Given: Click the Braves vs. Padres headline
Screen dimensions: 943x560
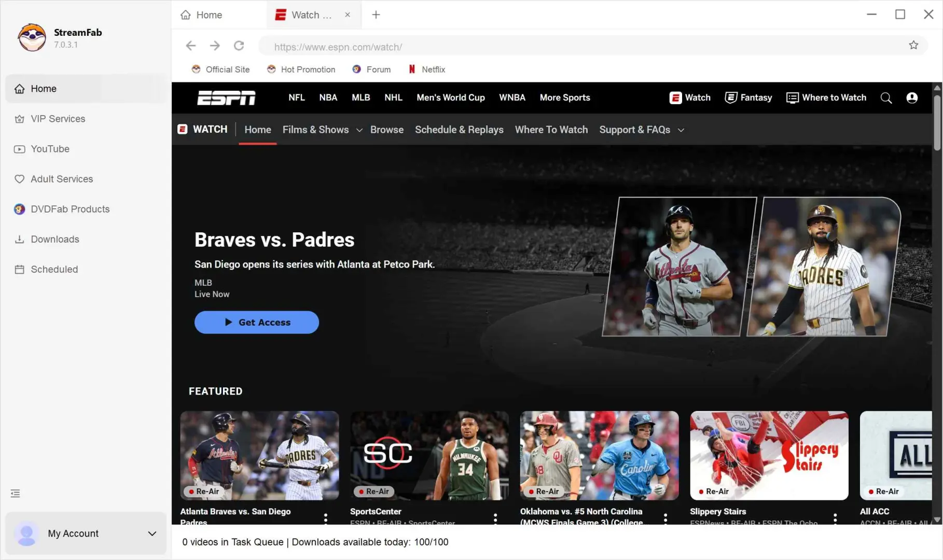Looking at the screenshot, I should coord(274,240).
